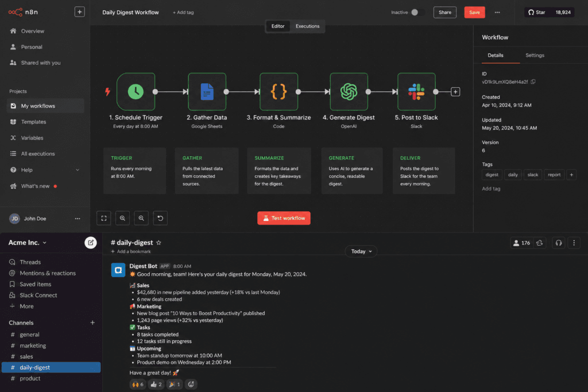The height and width of the screenshot is (392, 588).
Task: Click Add tag field in Workflow panel
Action: click(x=491, y=188)
